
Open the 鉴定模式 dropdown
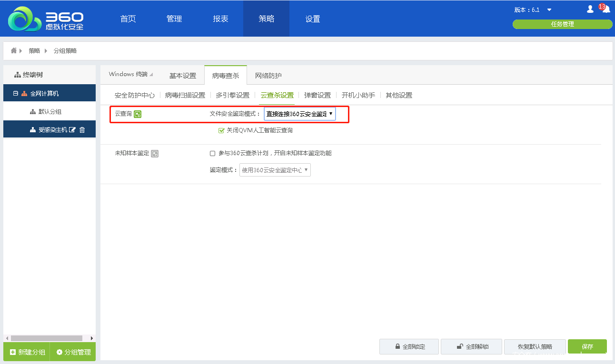pos(275,170)
